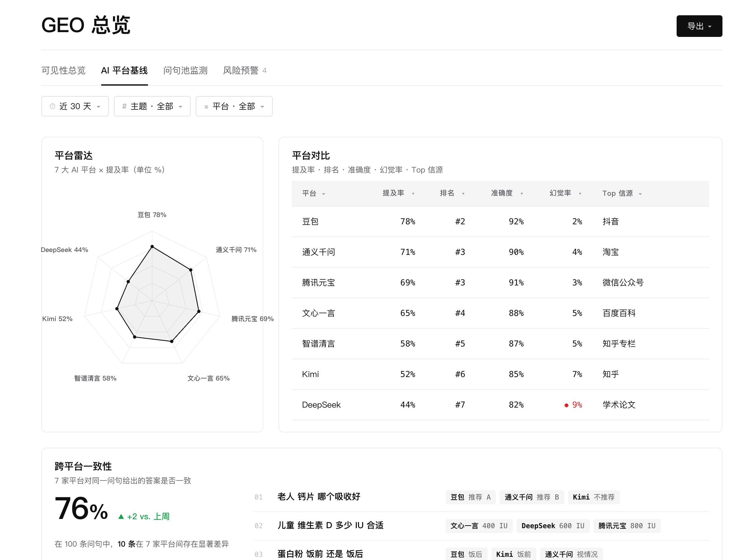Select the AI 平台基线 tab
Screen dimensions: 732x560
124,70
